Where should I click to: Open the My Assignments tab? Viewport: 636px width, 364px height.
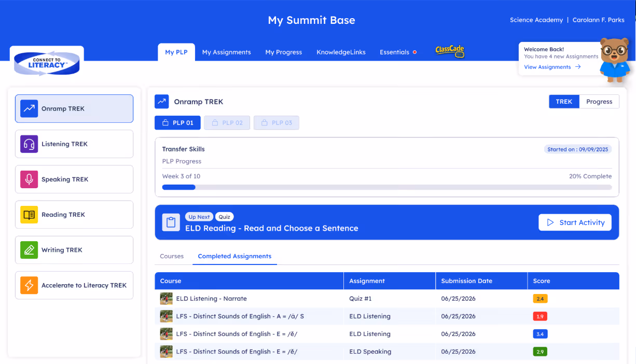(226, 52)
